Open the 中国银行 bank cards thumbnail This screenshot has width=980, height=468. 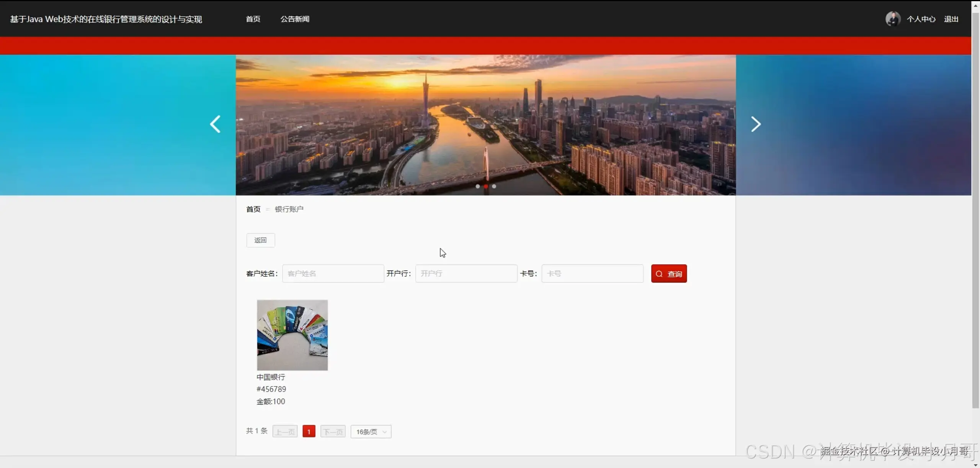pyautogui.click(x=292, y=335)
